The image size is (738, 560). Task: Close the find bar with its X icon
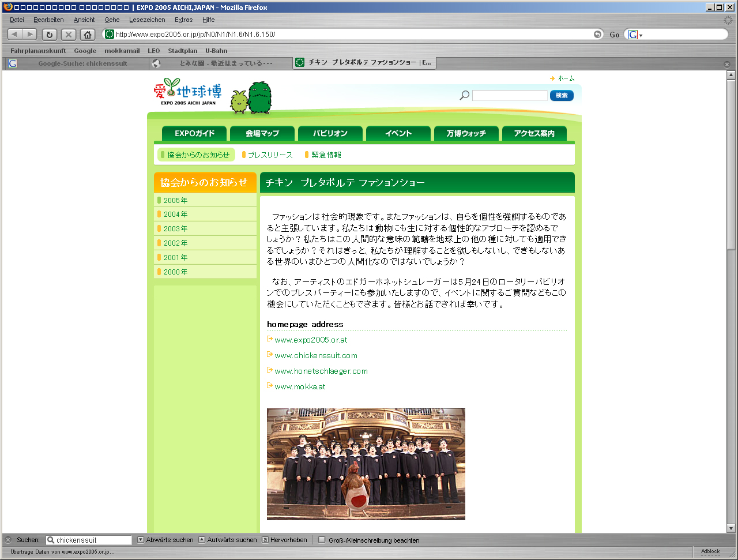pos(8,540)
